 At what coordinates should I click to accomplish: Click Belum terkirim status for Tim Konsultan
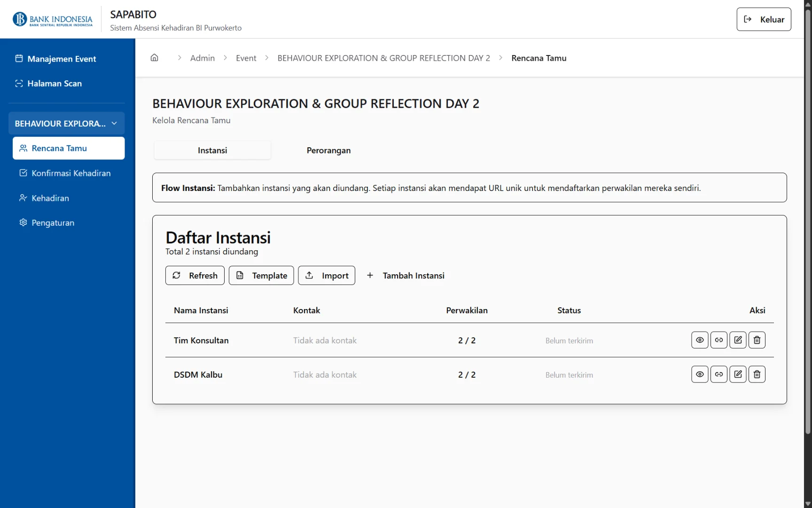(x=569, y=341)
